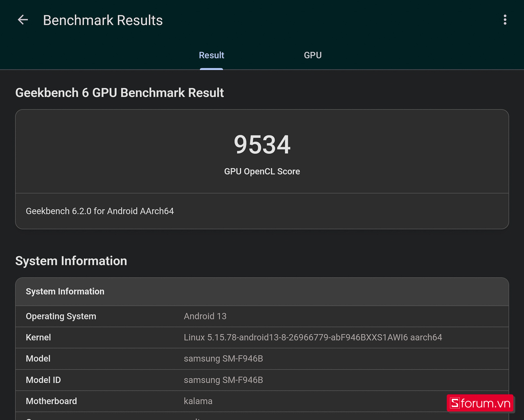Select the GPU OpenCL Score label
Viewport: 524px width, 420px height.
[x=262, y=171]
